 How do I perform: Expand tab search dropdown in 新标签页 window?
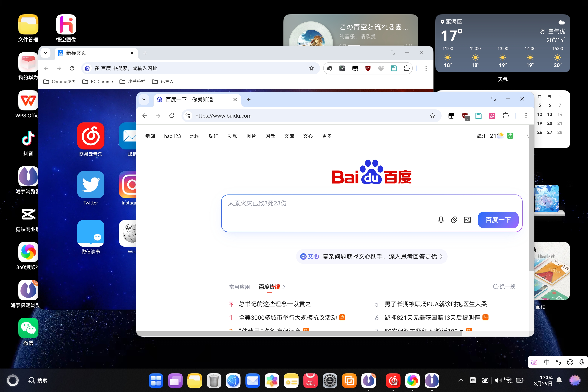click(45, 53)
